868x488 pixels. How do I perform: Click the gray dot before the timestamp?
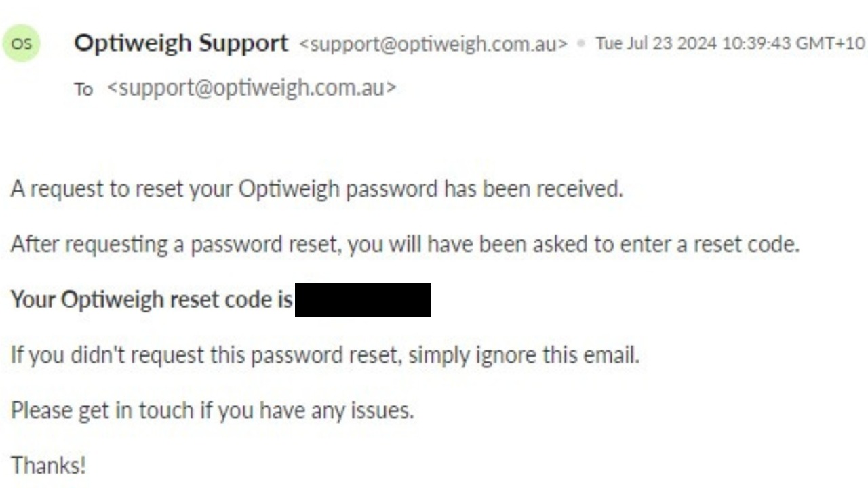point(581,44)
